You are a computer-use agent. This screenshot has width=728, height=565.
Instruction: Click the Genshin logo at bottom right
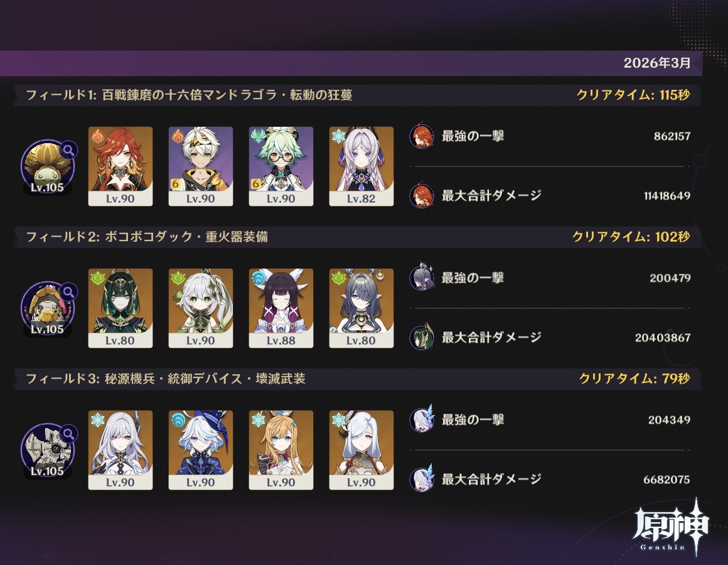coord(670,527)
